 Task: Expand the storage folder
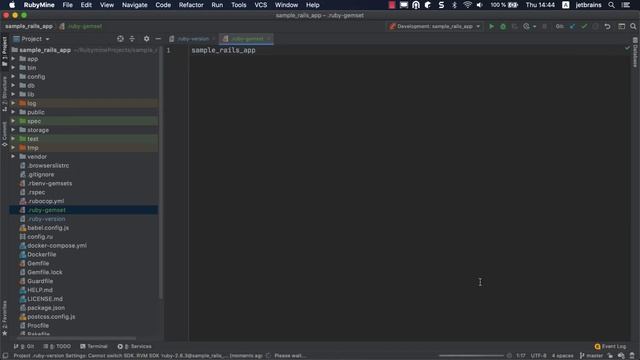point(13,130)
